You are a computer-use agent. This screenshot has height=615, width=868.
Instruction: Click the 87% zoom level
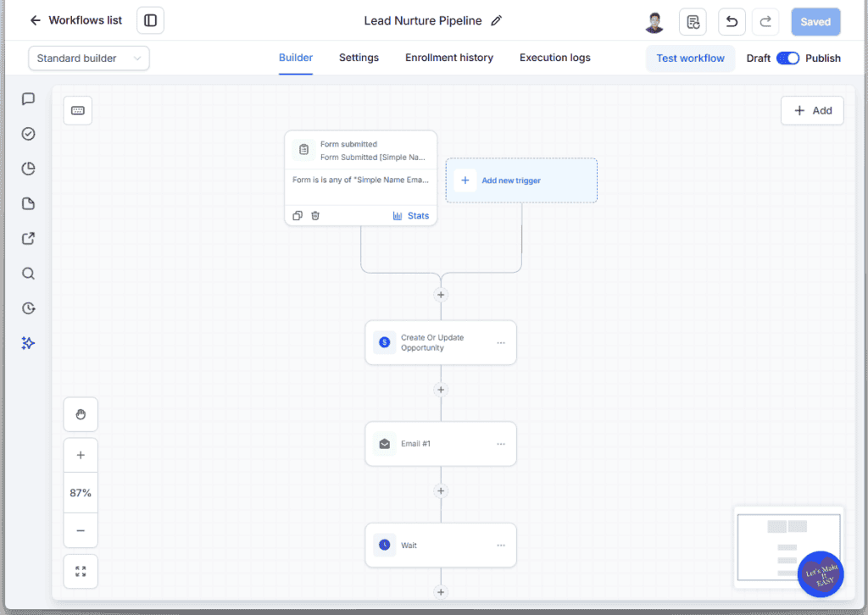point(81,493)
